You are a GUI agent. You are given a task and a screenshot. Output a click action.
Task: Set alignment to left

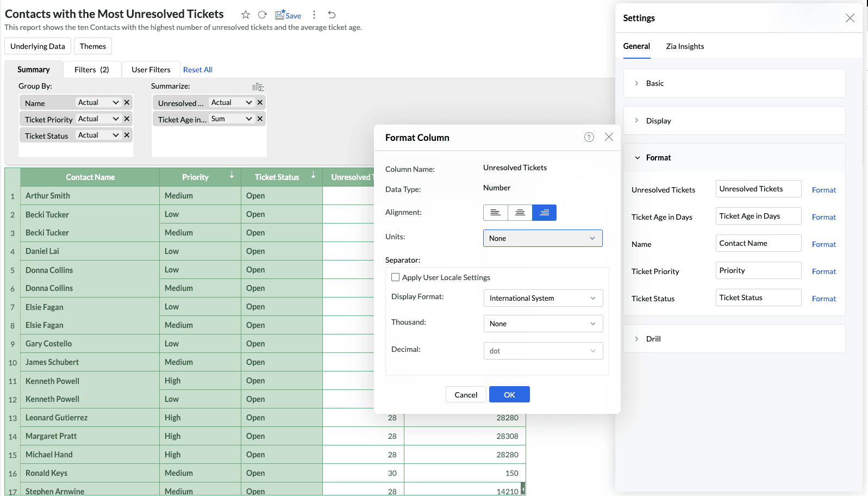click(x=495, y=213)
